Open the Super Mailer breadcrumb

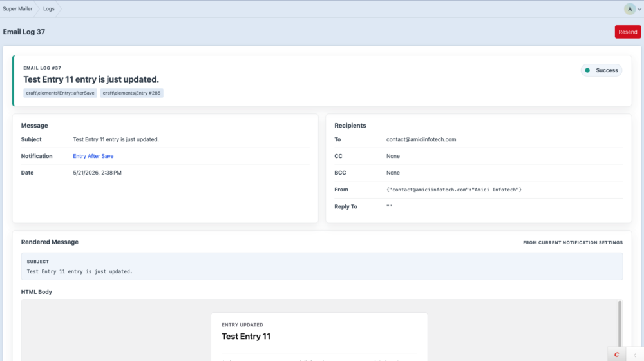(x=17, y=8)
